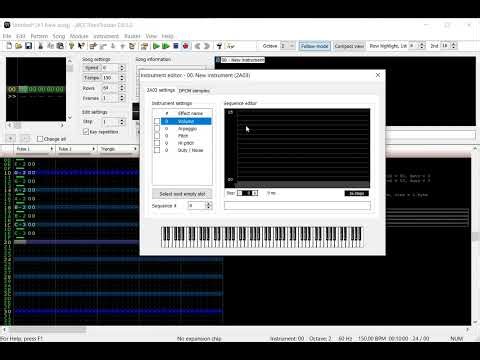Image resolution: width=480 pixels, height=360 pixels.
Task: Click the Cut icon in toolbar
Action: click(x=41, y=46)
